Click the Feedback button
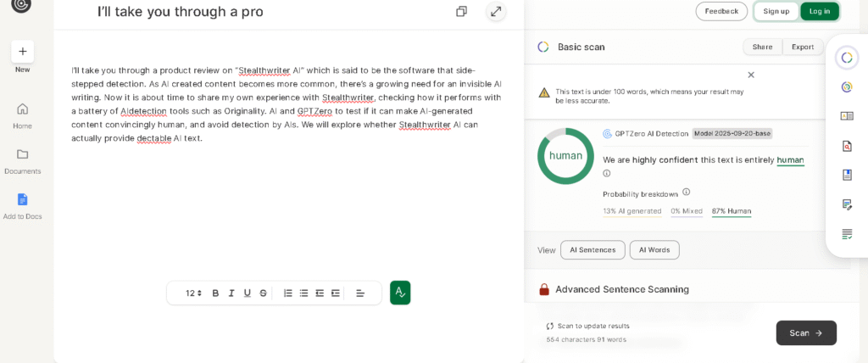 click(x=721, y=11)
